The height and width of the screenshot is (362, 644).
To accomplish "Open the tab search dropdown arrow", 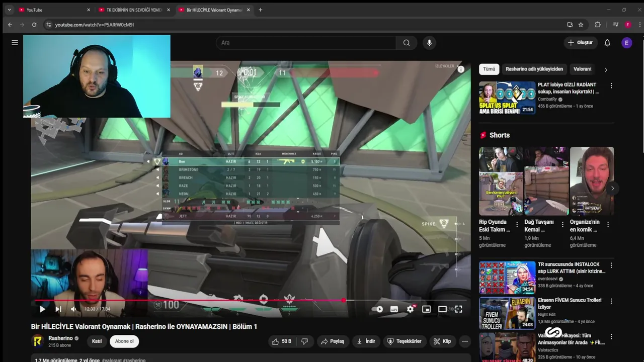I will (x=9, y=10).
